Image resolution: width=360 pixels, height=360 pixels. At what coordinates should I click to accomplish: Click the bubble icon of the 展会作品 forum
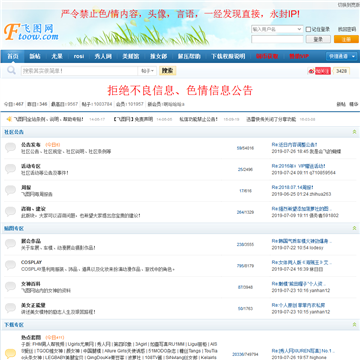pyautogui.click(x=10, y=244)
